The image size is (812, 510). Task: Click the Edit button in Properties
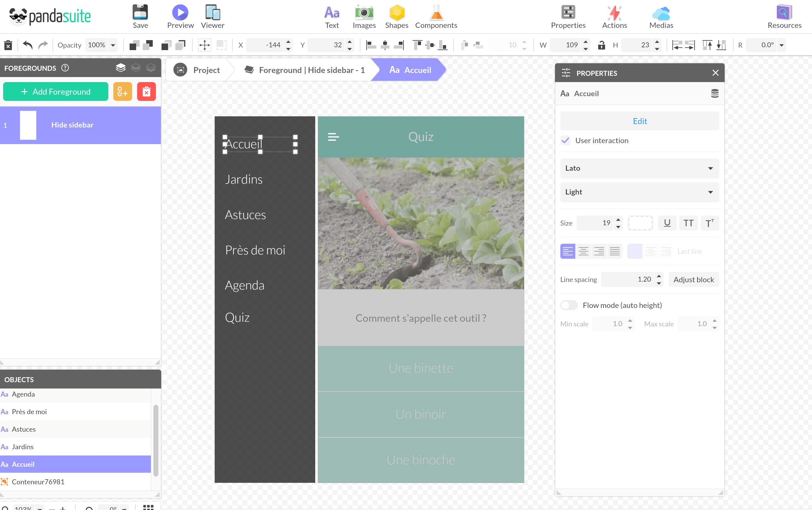[x=639, y=121]
